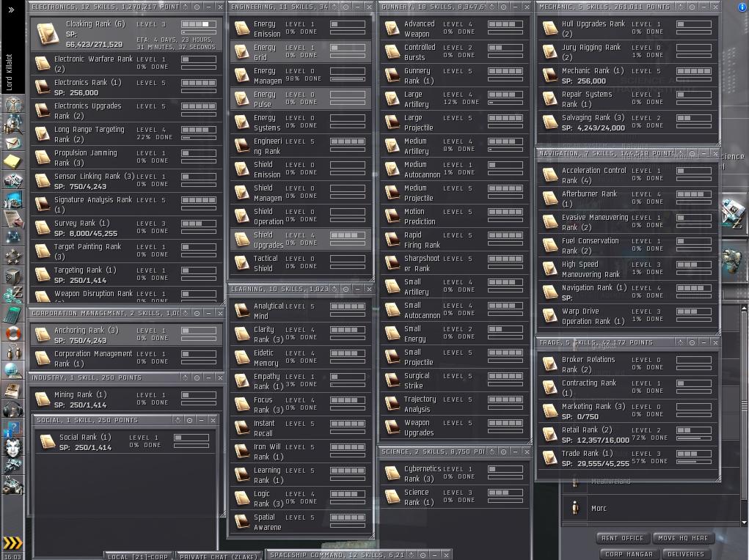
Task: Open the yellow Notepad icon
Action: click(13, 162)
